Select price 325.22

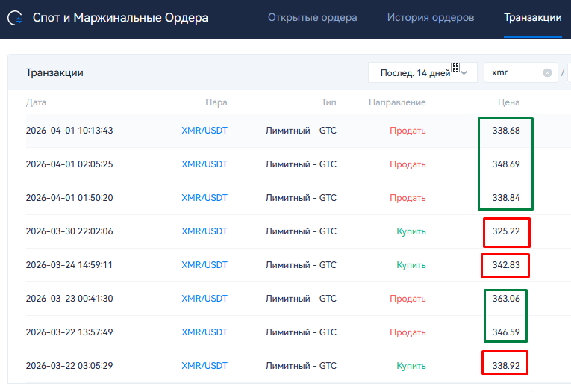(x=506, y=231)
